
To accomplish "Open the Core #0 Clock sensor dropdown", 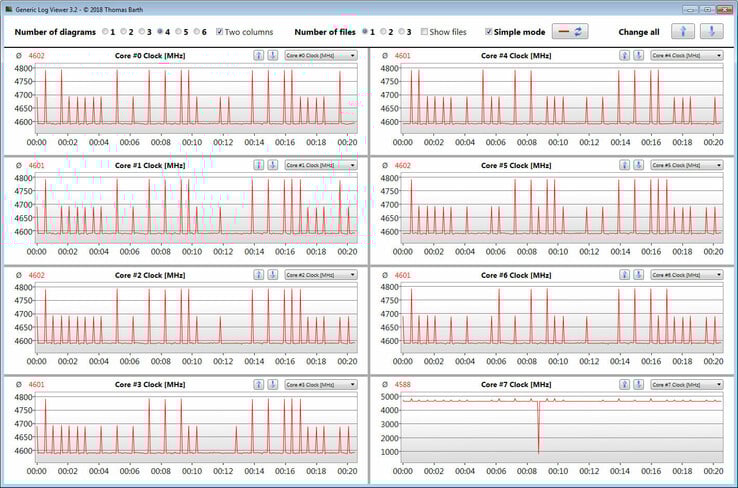I will 321,56.
